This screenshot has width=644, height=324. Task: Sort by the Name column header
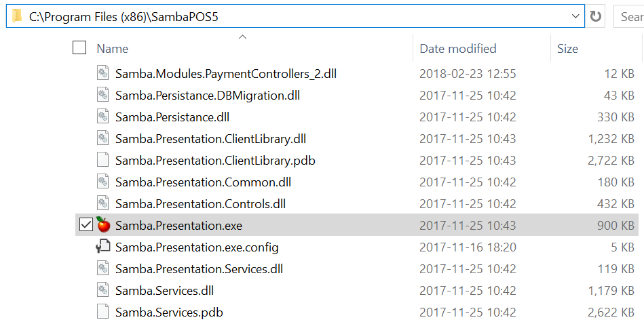(112, 48)
